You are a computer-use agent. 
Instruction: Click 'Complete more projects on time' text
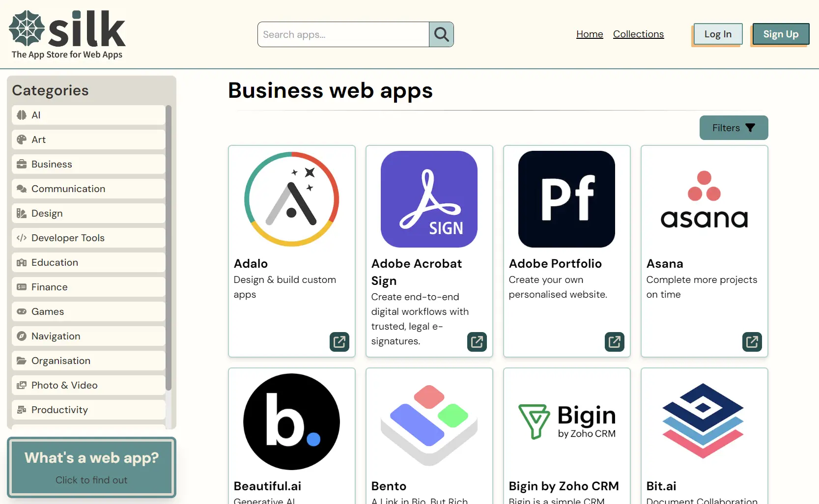[702, 287]
